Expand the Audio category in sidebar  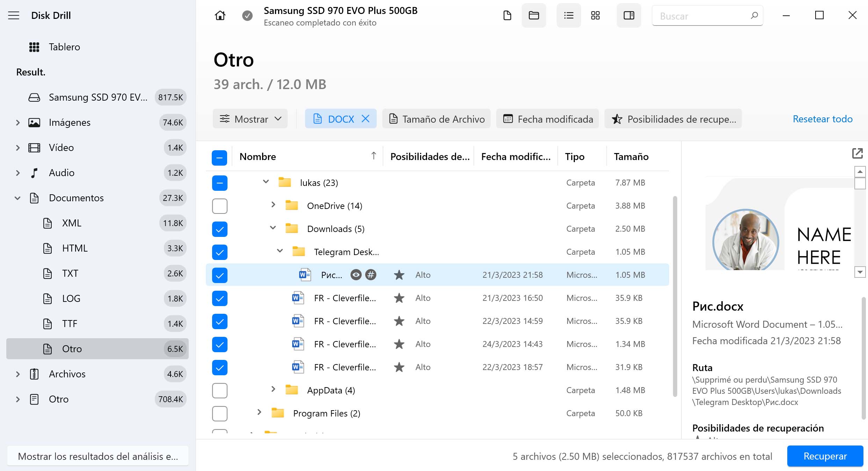pos(17,173)
